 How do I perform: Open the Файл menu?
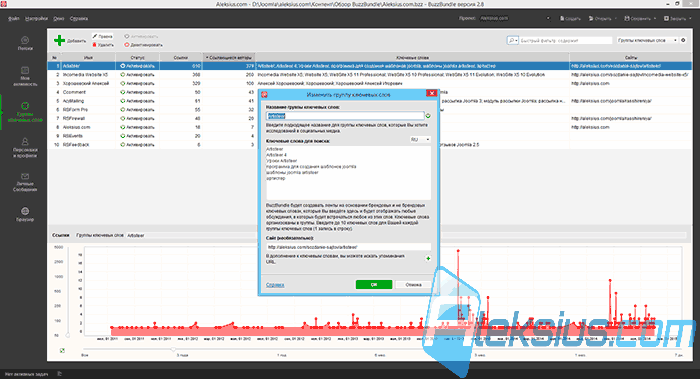pyautogui.click(x=13, y=19)
